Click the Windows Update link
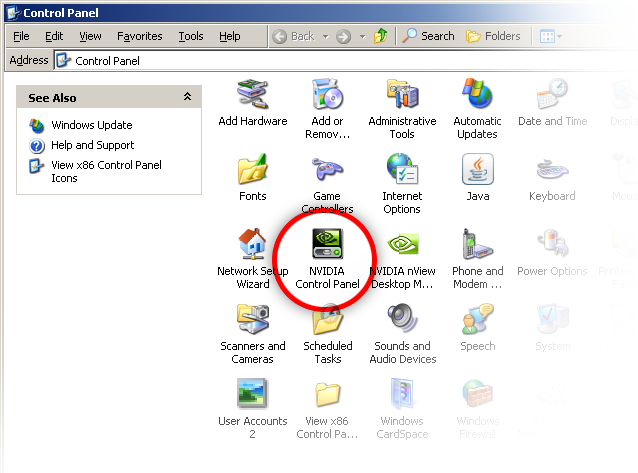The width and height of the screenshot is (638, 473). 92,125
